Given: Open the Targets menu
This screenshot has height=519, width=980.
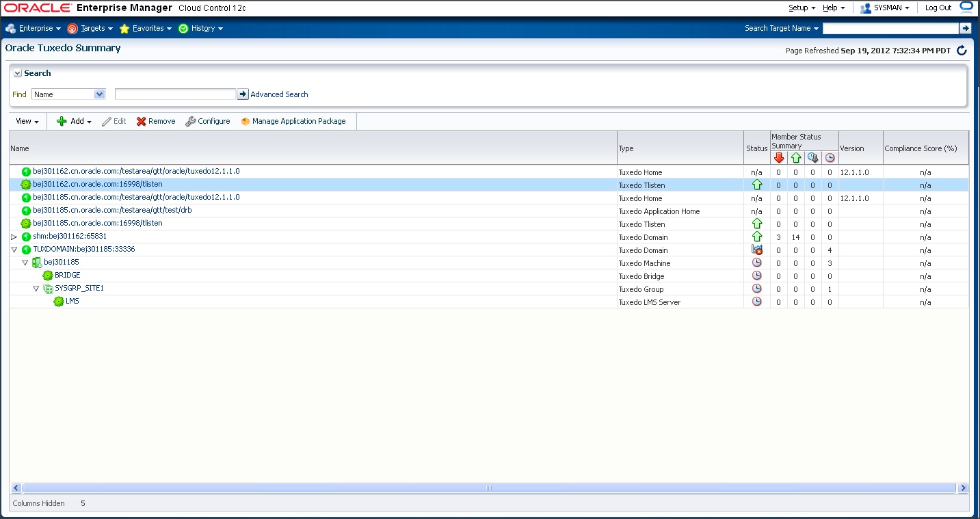Looking at the screenshot, I should tap(90, 28).
